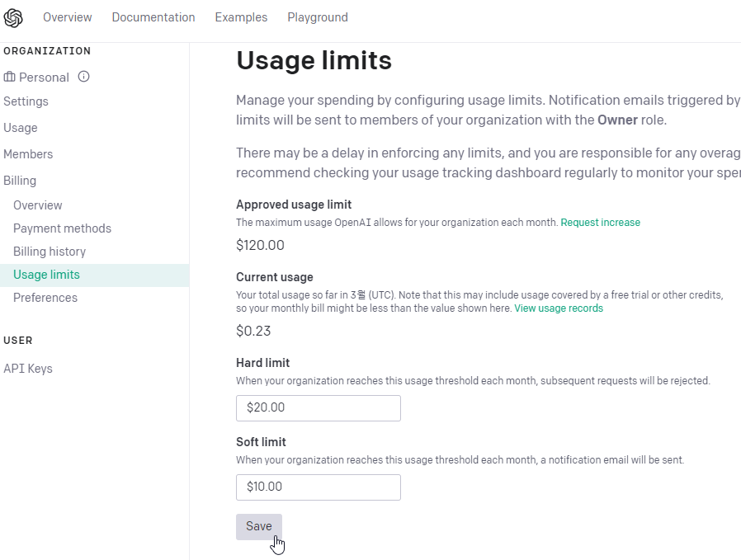
Task: Click the Save button
Action: 259,526
